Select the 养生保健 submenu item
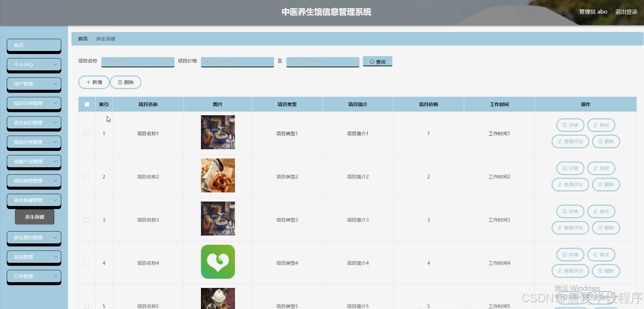This screenshot has height=309, width=644. coord(35,217)
